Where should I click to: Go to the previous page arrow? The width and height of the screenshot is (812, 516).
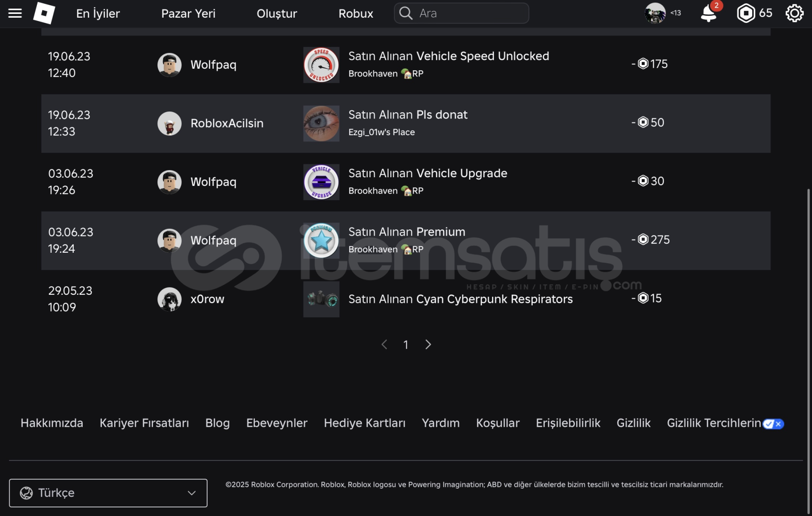[384, 344]
